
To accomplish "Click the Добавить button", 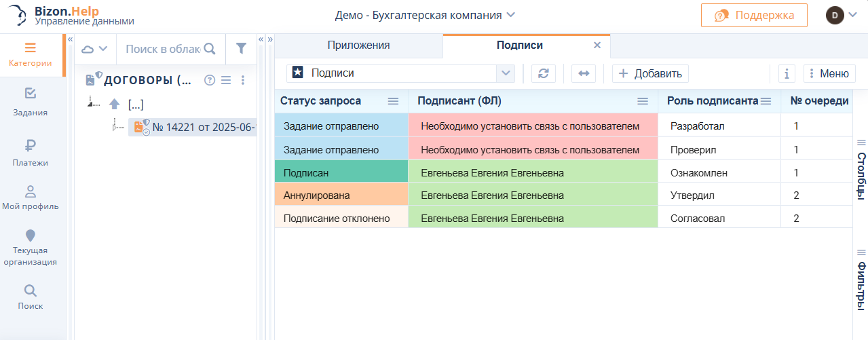I will tap(650, 73).
